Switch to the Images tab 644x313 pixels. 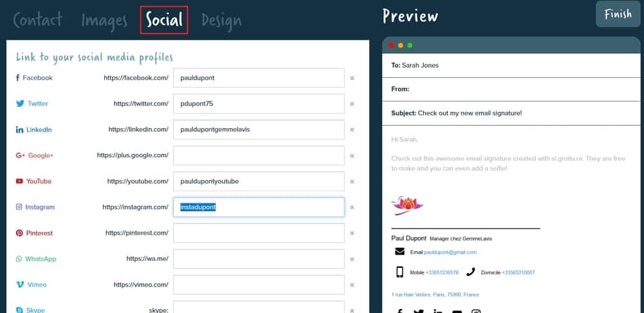(104, 21)
